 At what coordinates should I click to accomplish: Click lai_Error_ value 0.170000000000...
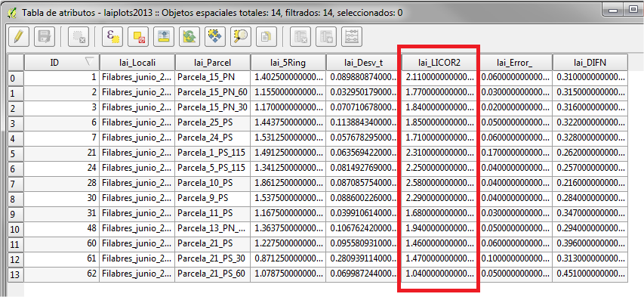click(515, 153)
